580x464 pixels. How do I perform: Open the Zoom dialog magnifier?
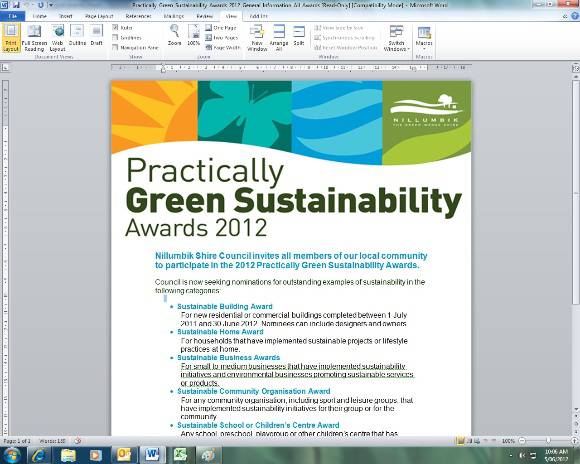tap(174, 36)
